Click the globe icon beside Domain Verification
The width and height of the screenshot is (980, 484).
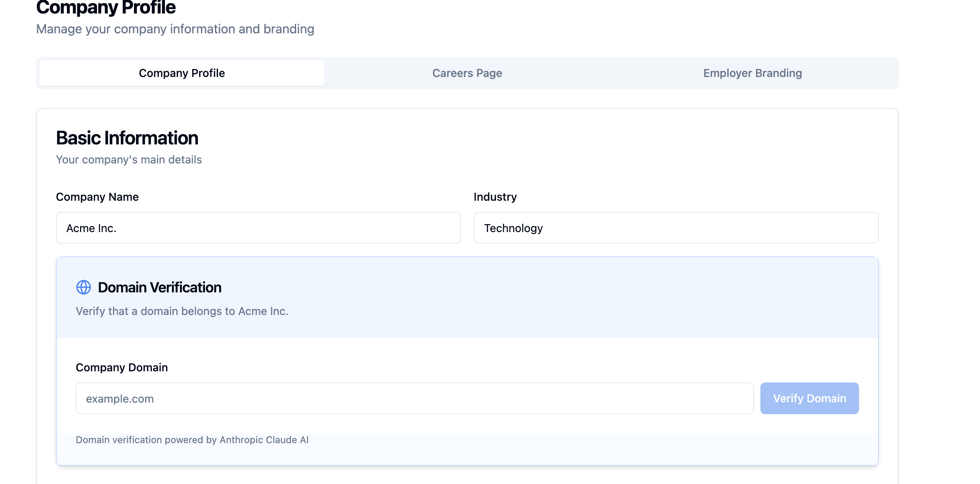83,287
